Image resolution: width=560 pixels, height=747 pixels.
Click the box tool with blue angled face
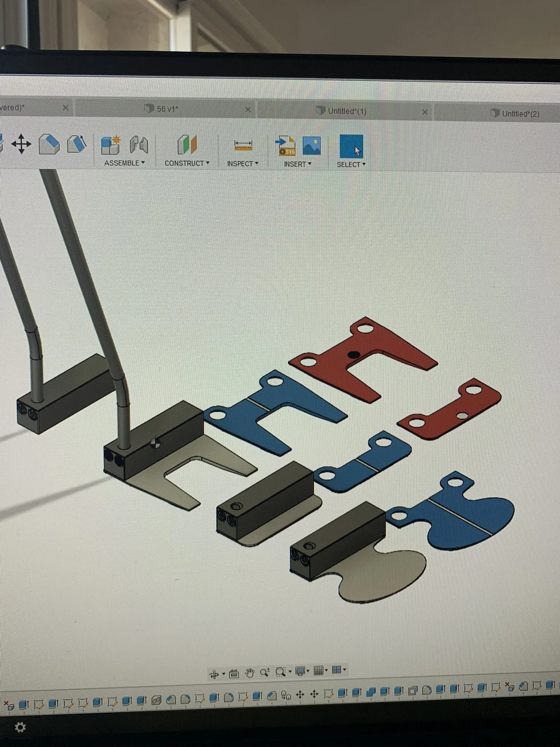(49, 144)
